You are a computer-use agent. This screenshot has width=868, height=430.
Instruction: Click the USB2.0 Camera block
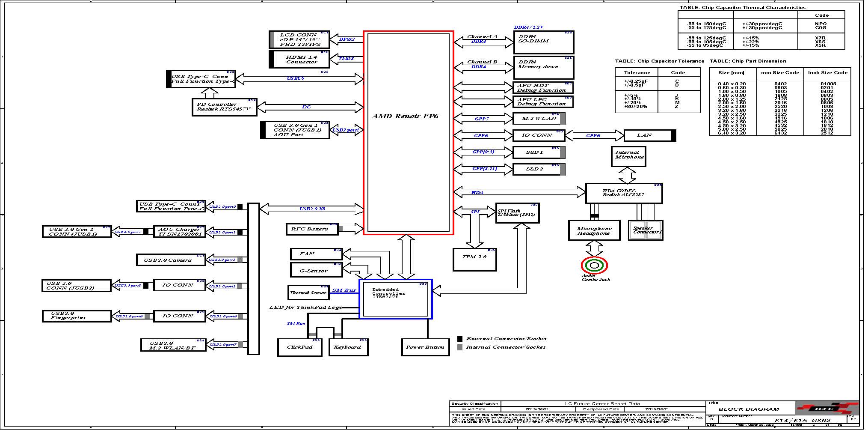click(x=171, y=260)
